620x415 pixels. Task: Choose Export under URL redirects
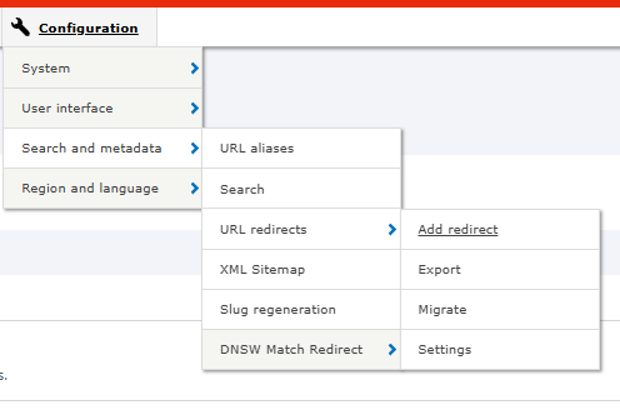pyautogui.click(x=500, y=270)
